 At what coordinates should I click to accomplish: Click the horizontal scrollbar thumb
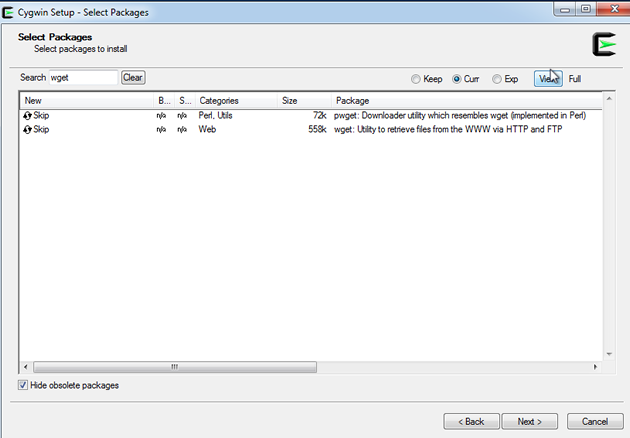(x=175, y=367)
